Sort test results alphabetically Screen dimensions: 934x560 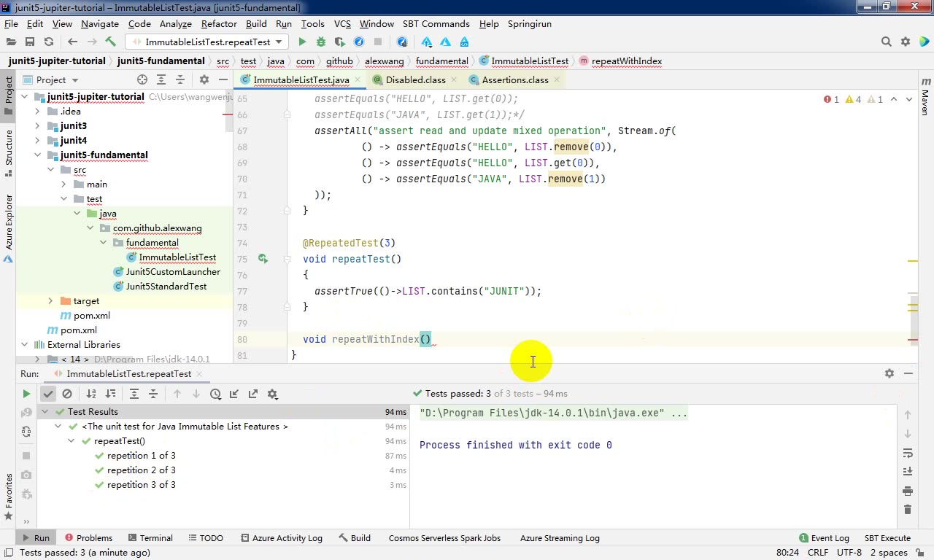(x=91, y=394)
